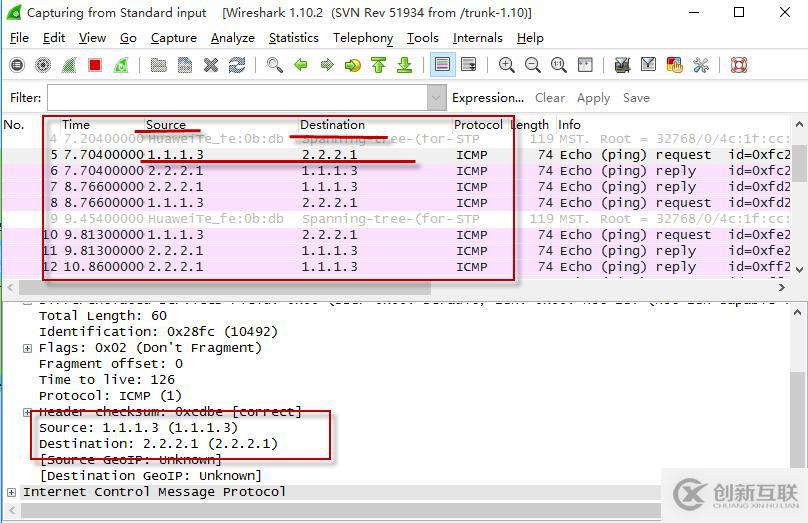Expand the Header checksum tree node
This screenshot has width=808, height=523.
tap(27, 412)
